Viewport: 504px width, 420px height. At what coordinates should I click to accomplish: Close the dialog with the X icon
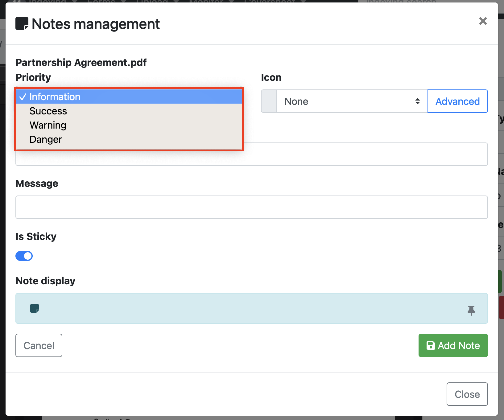click(x=483, y=21)
